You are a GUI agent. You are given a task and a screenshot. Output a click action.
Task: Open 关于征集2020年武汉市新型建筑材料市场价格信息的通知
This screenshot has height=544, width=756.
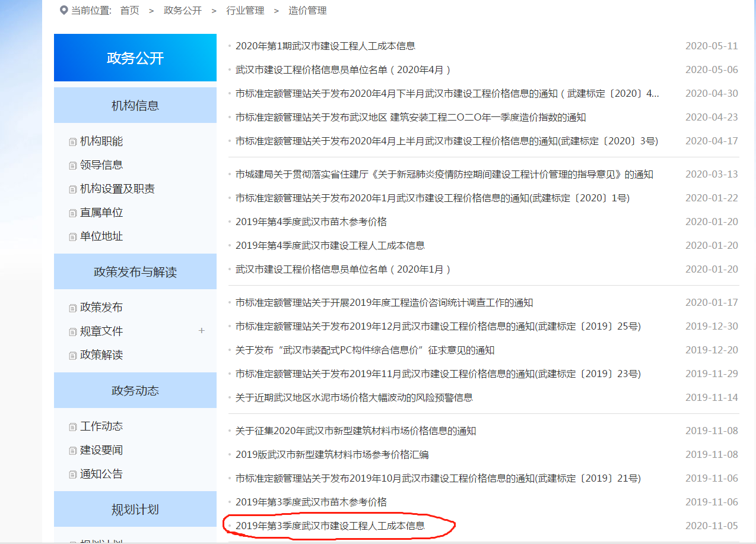[x=356, y=431]
